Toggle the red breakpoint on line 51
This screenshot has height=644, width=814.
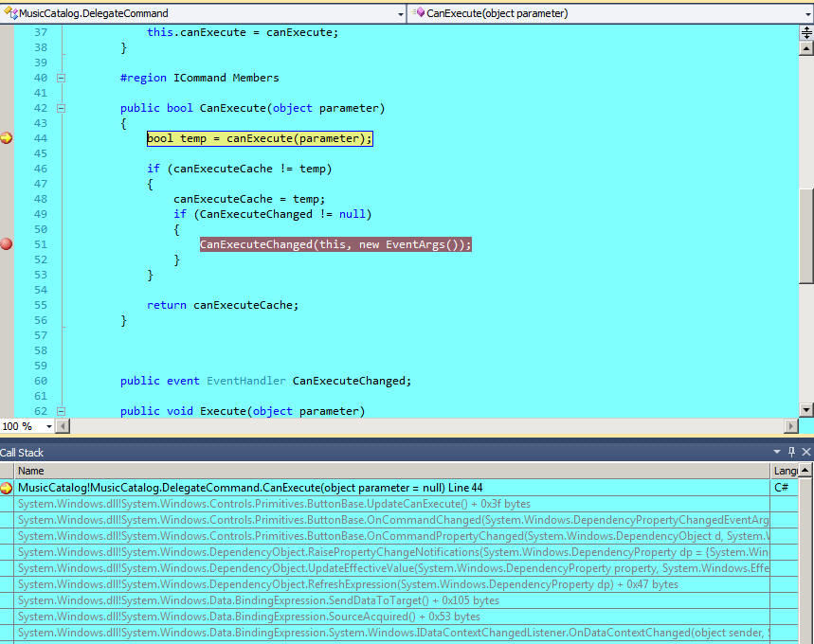tap(7, 244)
